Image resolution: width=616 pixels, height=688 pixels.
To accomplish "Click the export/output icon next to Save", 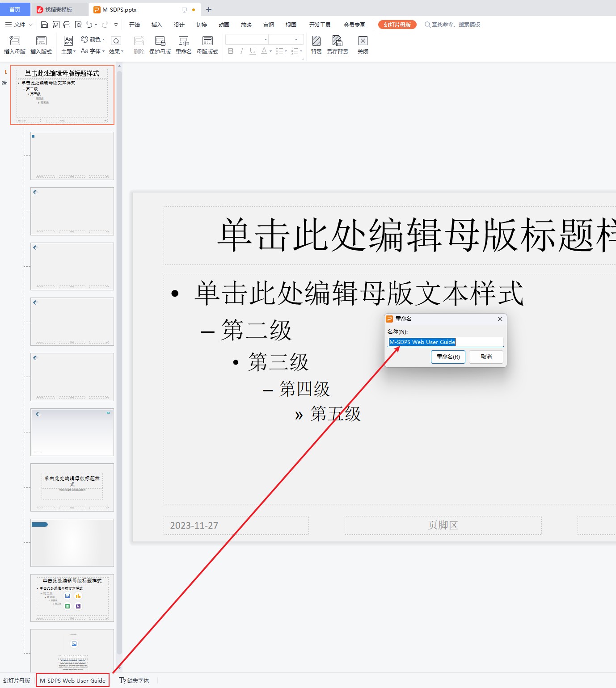I will coord(56,25).
